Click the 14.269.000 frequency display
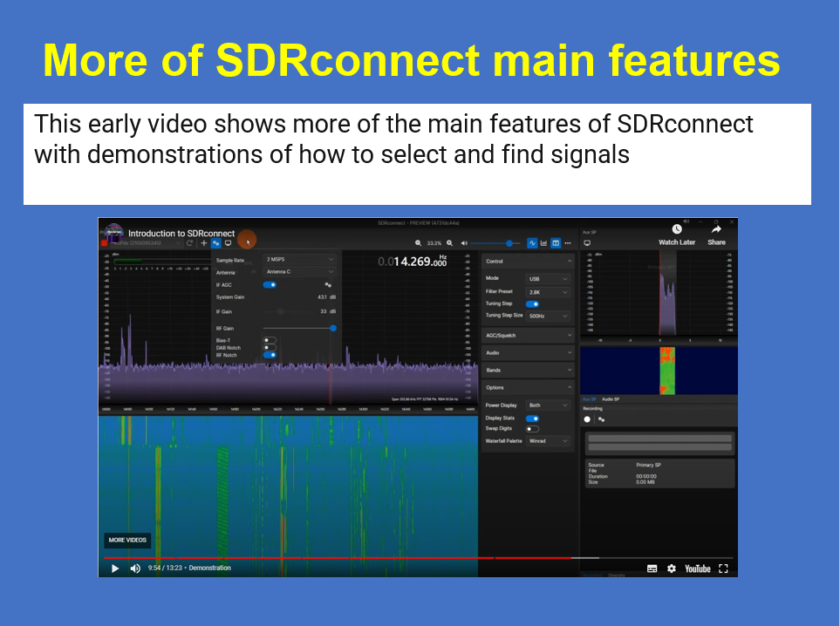840x626 pixels. pyautogui.click(x=413, y=262)
